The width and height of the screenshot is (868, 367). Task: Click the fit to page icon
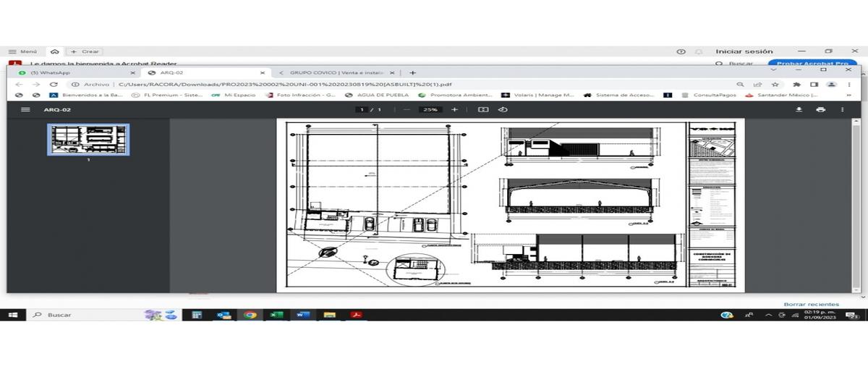point(483,109)
